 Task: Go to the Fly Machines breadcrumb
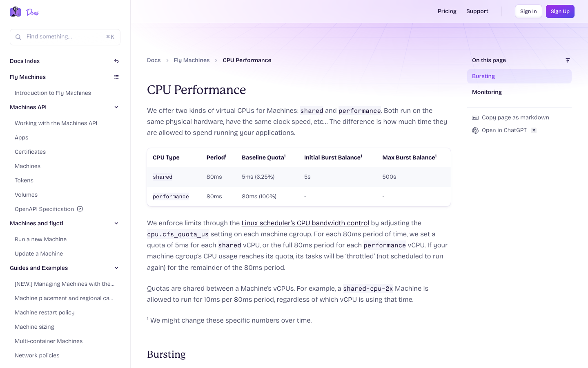point(192,60)
